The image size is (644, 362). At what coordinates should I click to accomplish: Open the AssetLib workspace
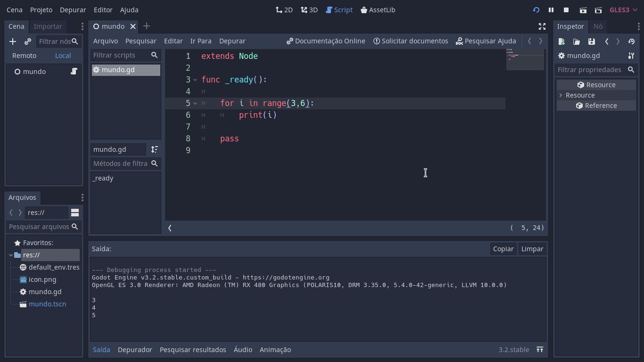coord(378,10)
